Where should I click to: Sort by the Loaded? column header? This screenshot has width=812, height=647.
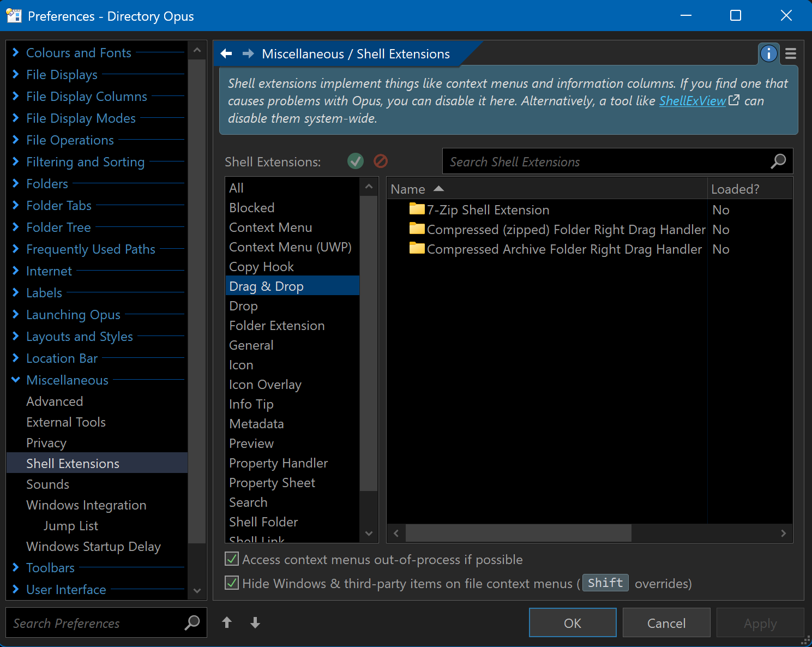tap(750, 189)
